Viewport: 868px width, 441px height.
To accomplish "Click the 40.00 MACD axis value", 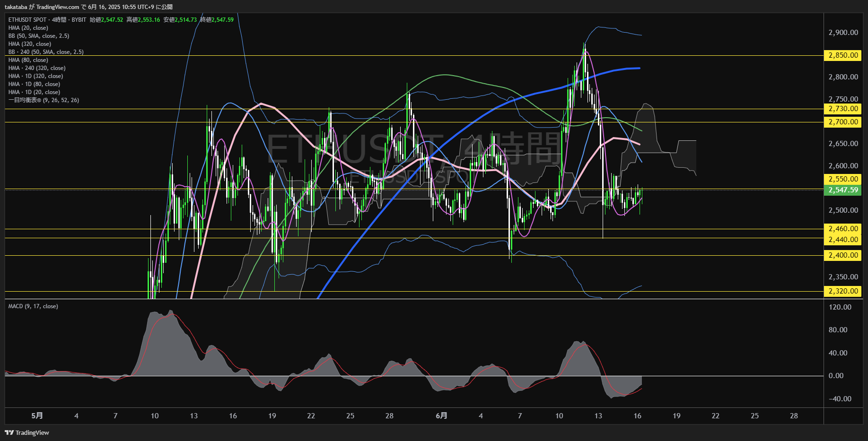I will coord(838,353).
